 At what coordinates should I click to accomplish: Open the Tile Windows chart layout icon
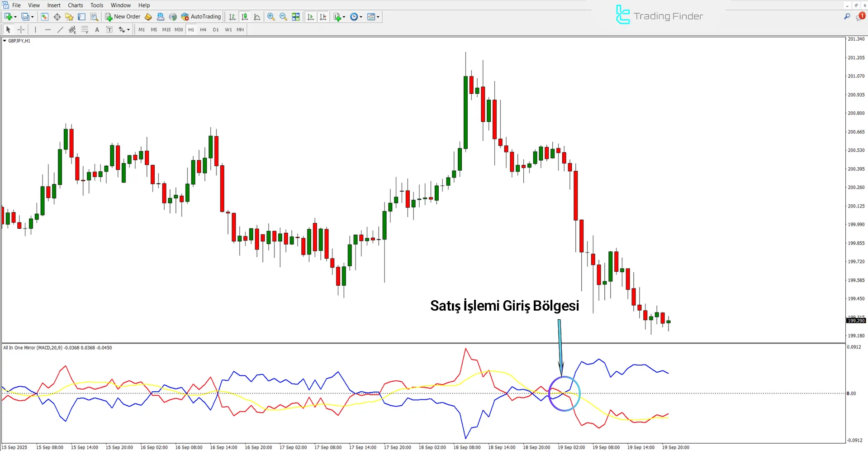point(296,17)
